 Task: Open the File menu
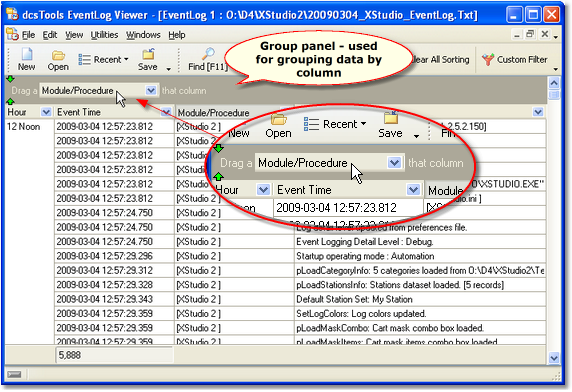(x=28, y=35)
